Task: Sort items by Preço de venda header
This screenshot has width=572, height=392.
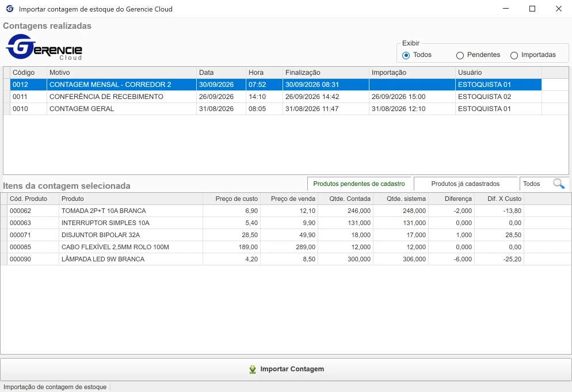Action: 289,199
